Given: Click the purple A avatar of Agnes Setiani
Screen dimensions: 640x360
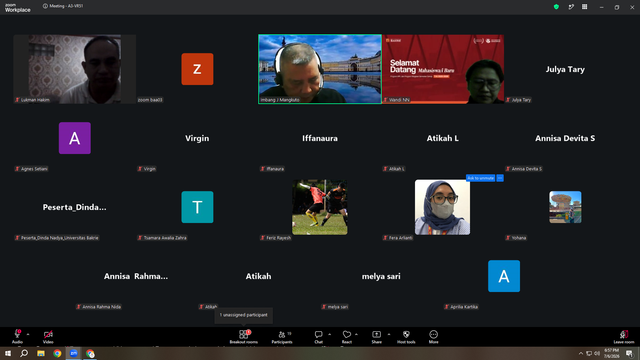Looking at the screenshot, I should [x=75, y=138].
